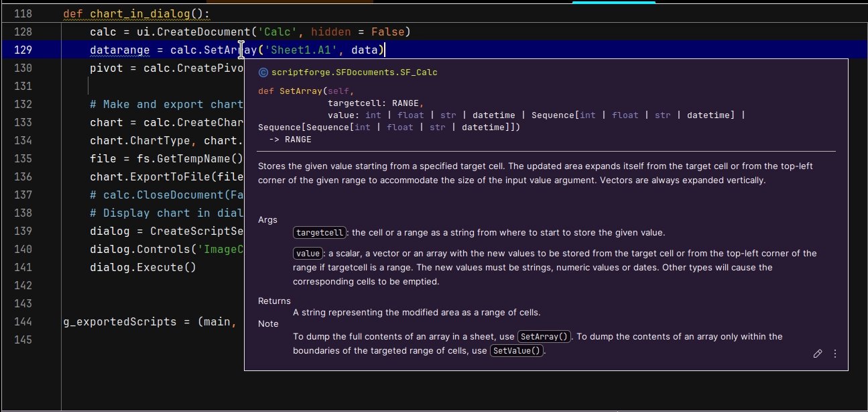Image resolution: width=868 pixels, height=412 pixels.
Task: Click the SetArray() code reference in Note
Action: point(544,337)
